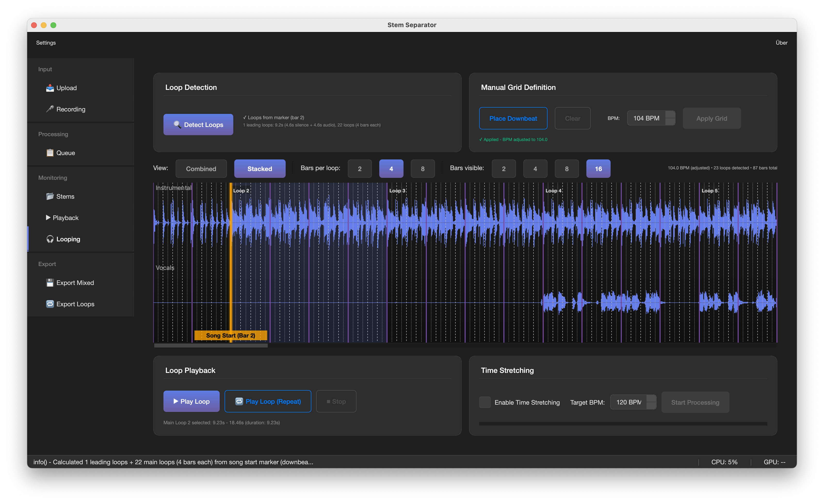Click the Playback triangle icon
Viewport: 824px width, 504px height.
coord(48,218)
